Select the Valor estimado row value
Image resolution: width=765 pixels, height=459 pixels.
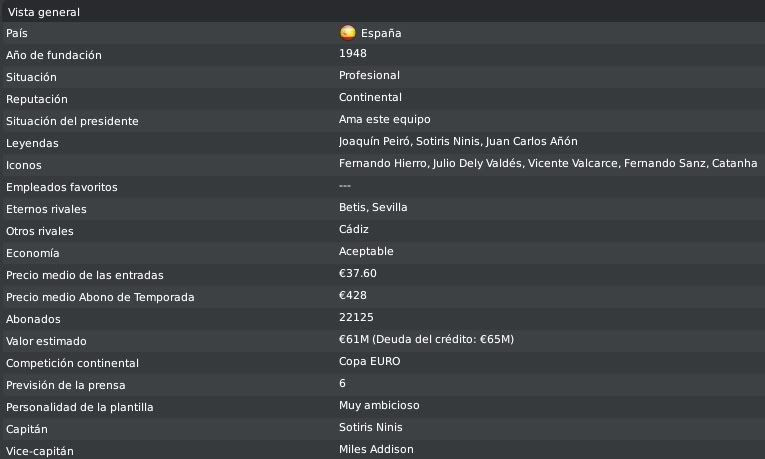point(426,339)
